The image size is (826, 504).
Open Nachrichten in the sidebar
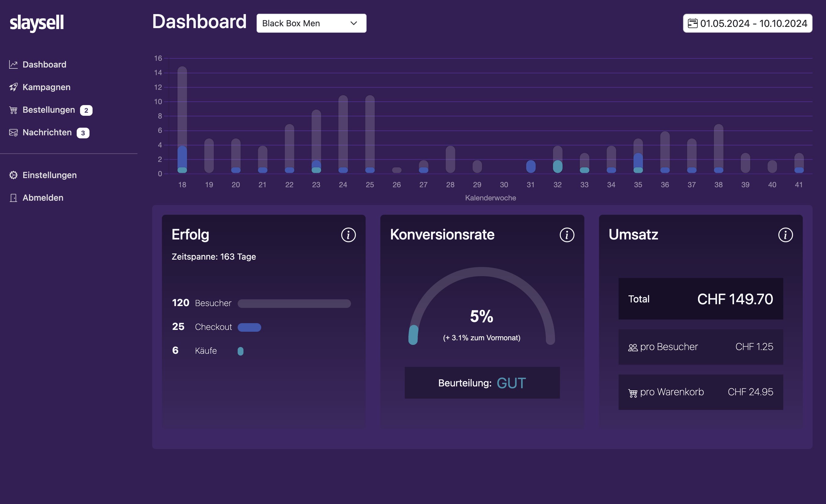click(x=47, y=133)
